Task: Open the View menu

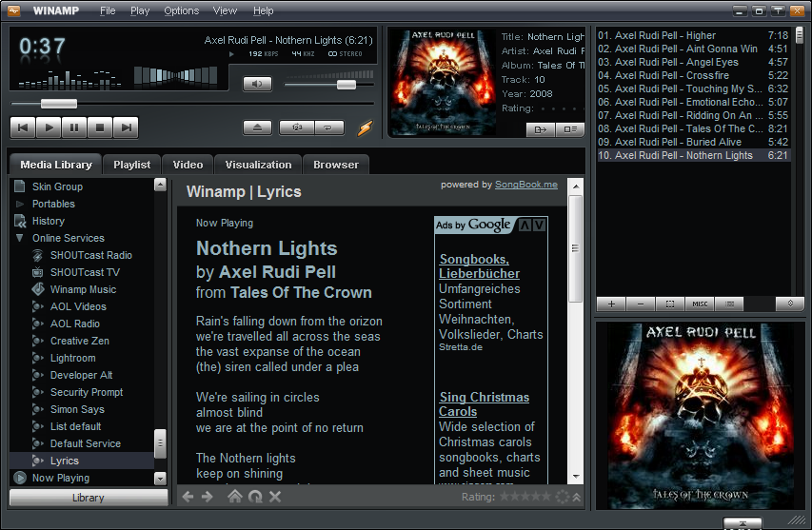Action: [225, 10]
